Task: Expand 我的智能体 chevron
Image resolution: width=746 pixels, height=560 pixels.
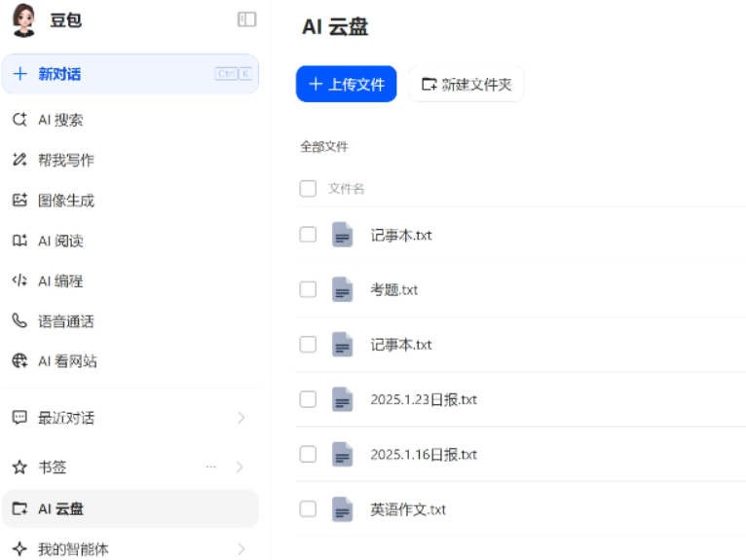Action: click(242, 549)
